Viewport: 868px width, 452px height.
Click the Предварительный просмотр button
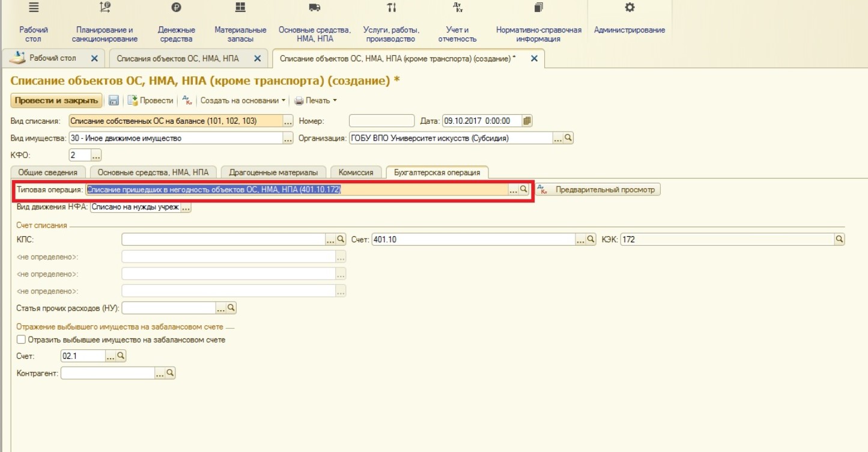click(x=598, y=189)
